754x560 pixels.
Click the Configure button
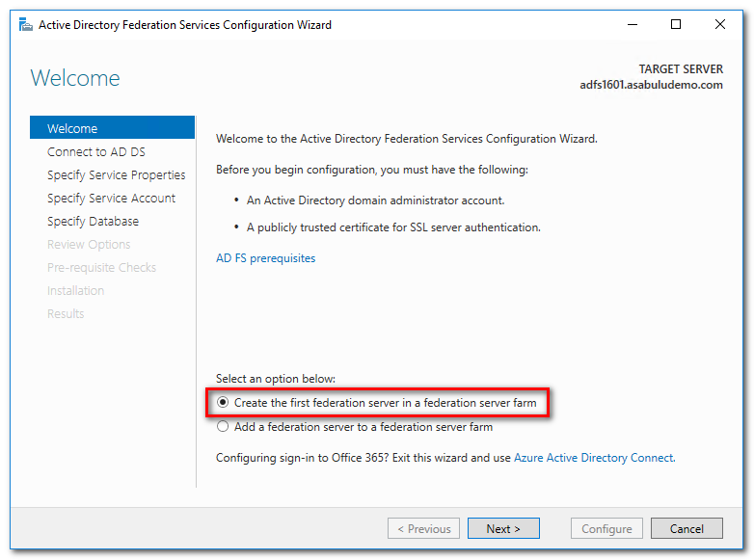click(x=606, y=529)
